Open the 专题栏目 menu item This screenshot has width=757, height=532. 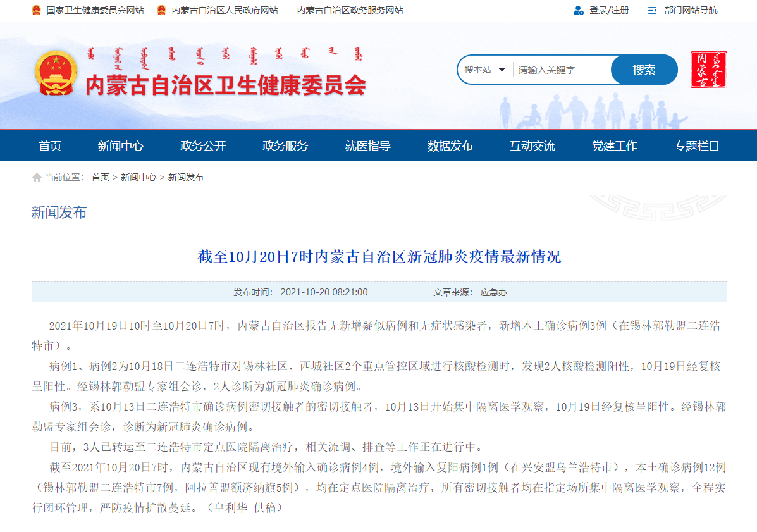pyautogui.click(x=697, y=146)
